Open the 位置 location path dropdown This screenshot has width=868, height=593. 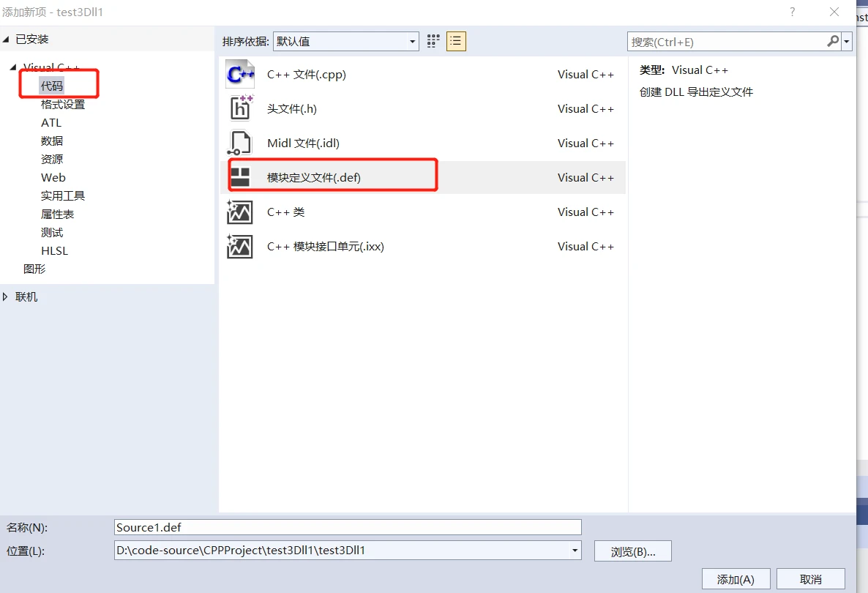pos(575,551)
